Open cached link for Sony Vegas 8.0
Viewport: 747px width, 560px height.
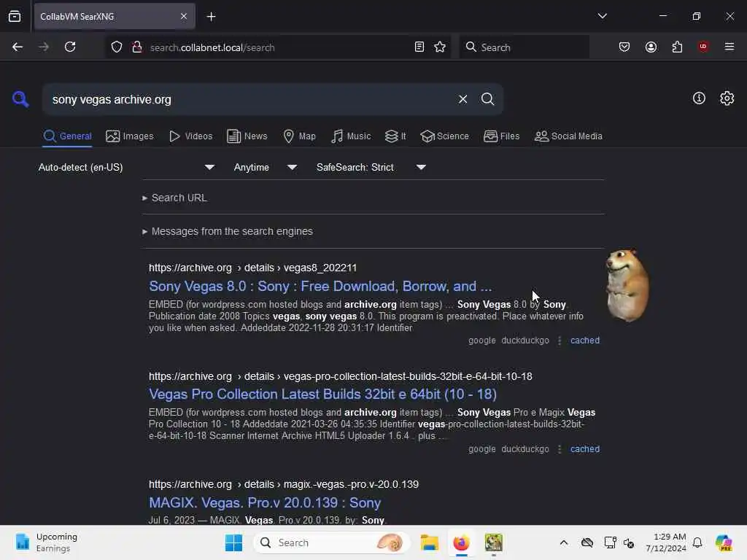point(585,341)
